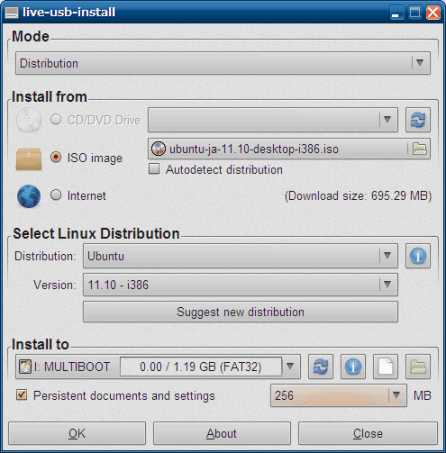This screenshot has width=446, height=453.
Task: Uncheck Persistent documents and settings
Action: (22, 395)
